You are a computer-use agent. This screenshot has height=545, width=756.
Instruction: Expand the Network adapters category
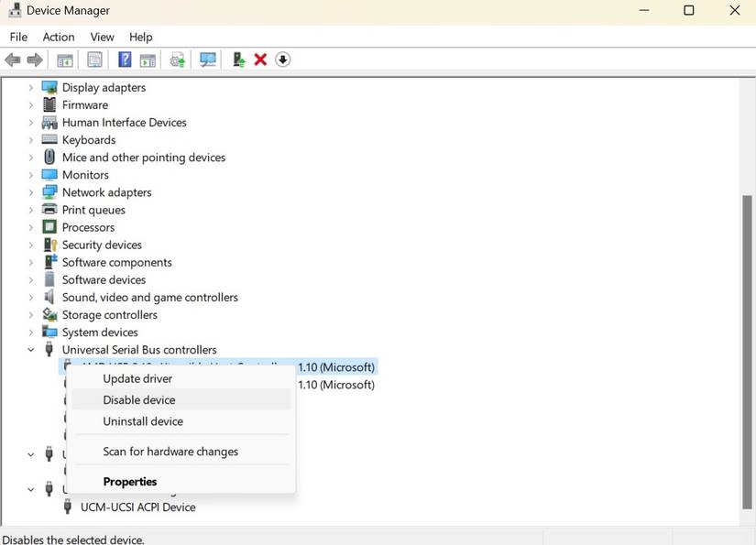coord(30,192)
